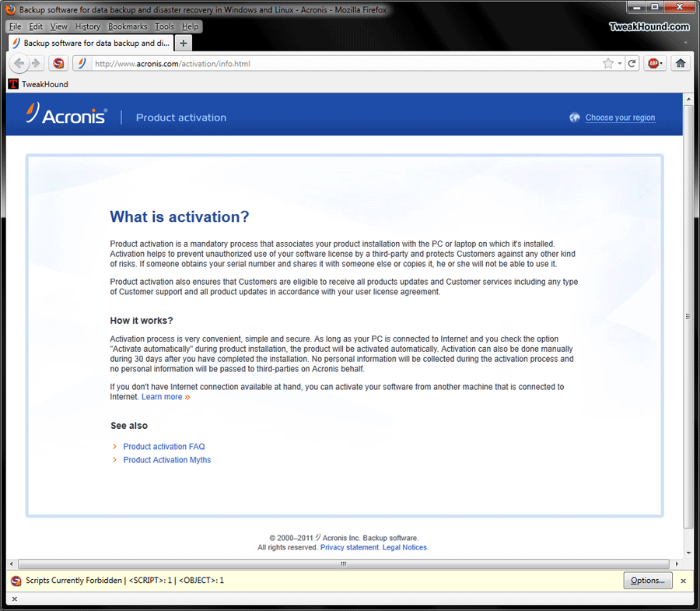Click the URL address field
This screenshot has width=700, height=611.
[x=346, y=63]
